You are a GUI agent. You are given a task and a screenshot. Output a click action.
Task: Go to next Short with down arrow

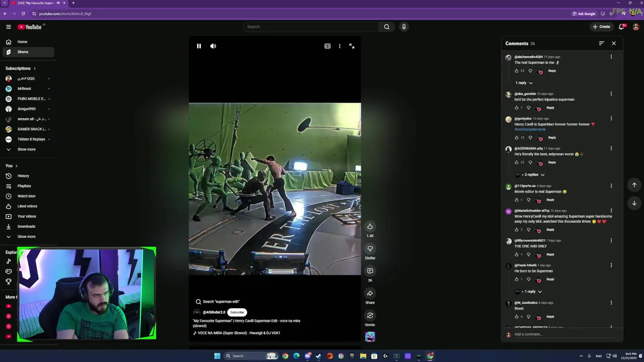634,203
